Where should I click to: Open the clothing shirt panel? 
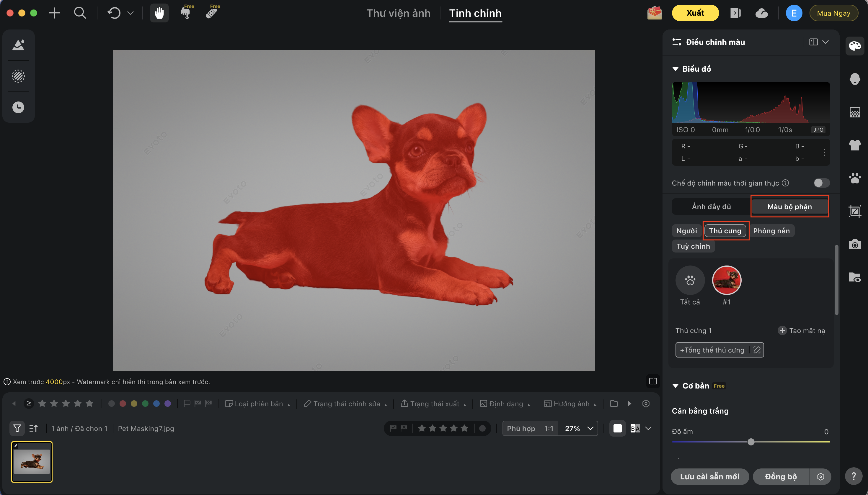coord(854,145)
